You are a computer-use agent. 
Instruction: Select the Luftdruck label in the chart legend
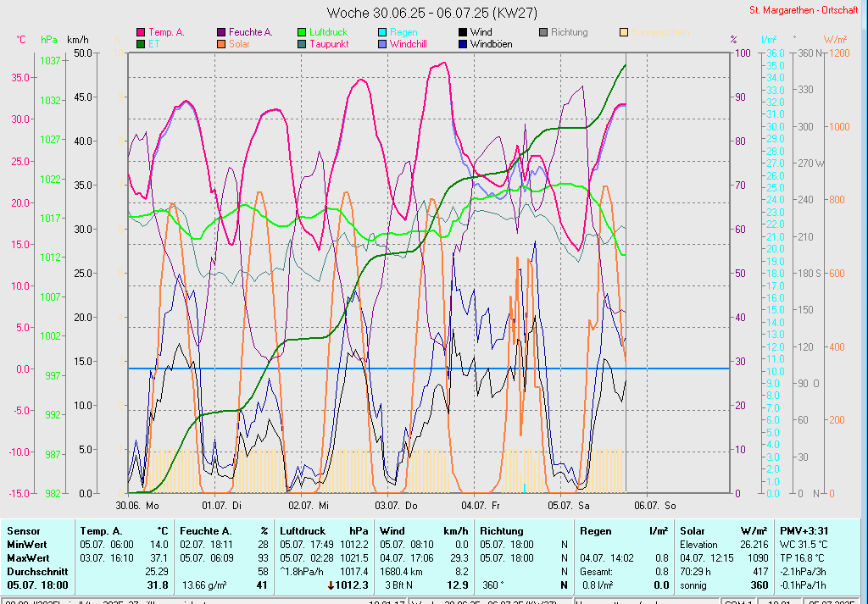click(x=328, y=32)
